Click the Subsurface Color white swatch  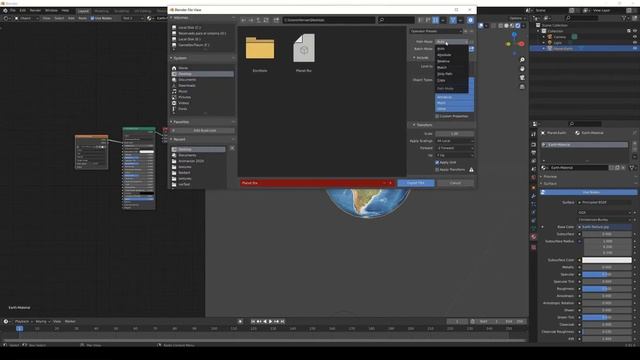point(607,260)
